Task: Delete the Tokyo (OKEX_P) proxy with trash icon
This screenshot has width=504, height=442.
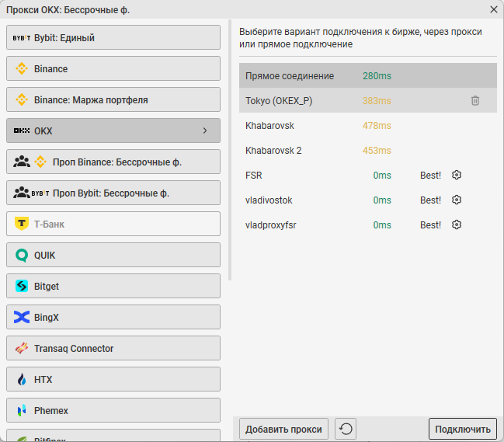Action: 475,101
